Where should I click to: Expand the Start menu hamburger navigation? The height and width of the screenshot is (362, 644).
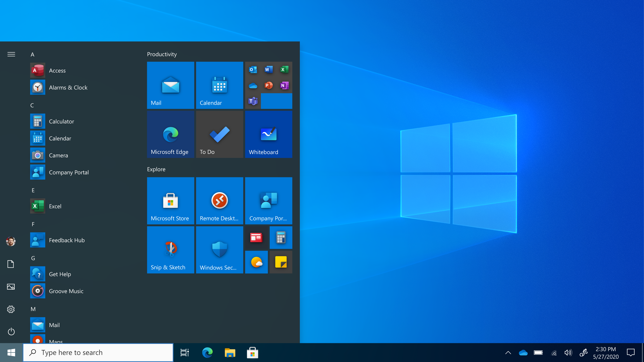(x=11, y=54)
